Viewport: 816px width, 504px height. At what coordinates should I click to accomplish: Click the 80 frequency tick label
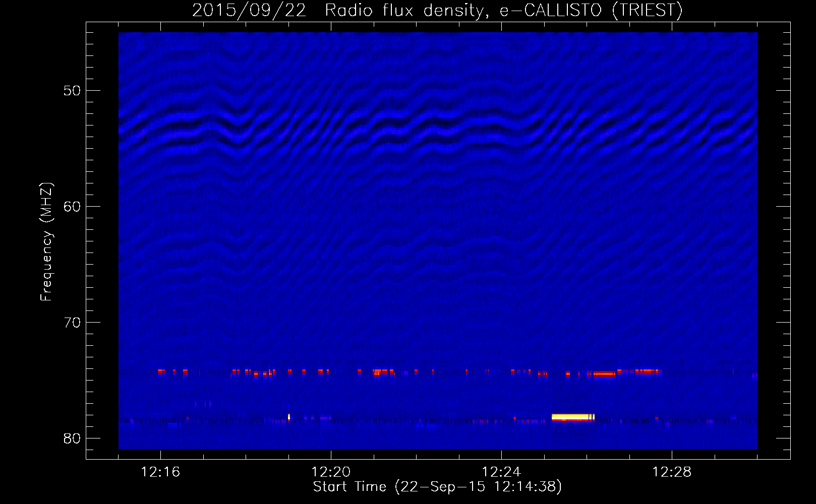[72, 438]
